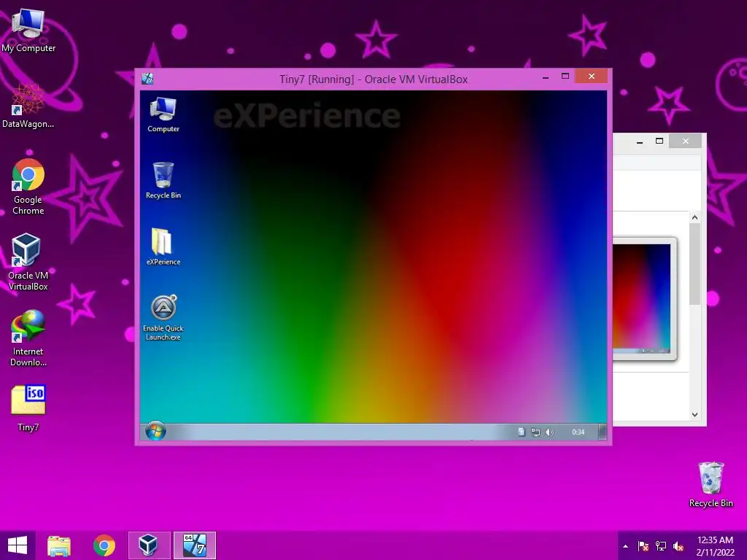Viewport: 747px width, 560px height.
Task: Click the VM tray network icon
Action: 535,432
